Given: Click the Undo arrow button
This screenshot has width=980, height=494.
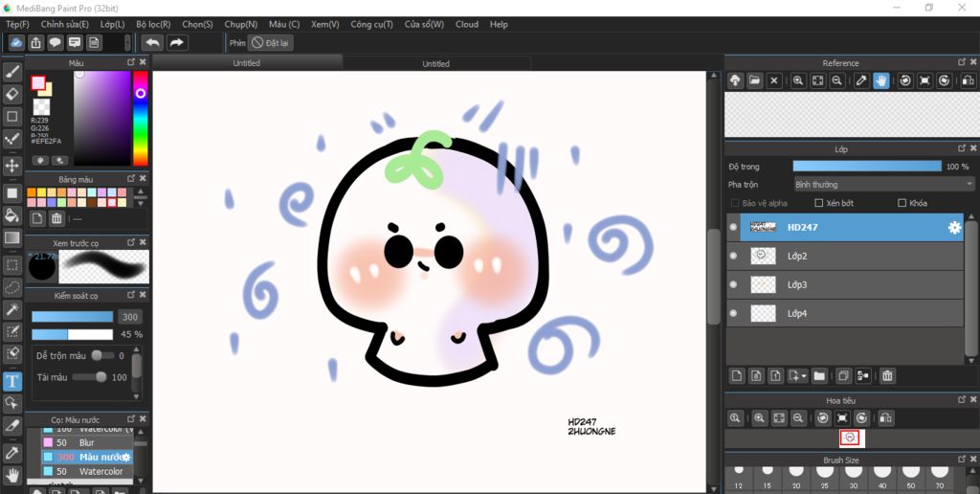Looking at the screenshot, I should pyautogui.click(x=152, y=42).
